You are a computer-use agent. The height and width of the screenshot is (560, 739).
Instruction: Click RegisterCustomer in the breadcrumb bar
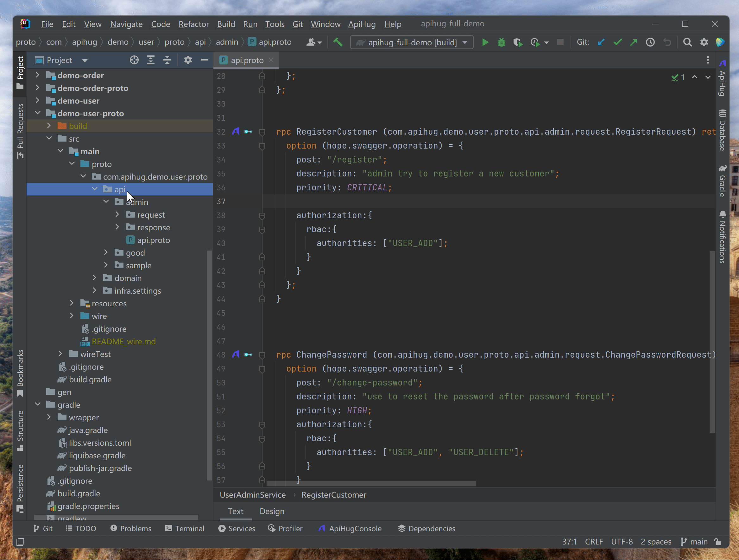click(x=334, y=495)
